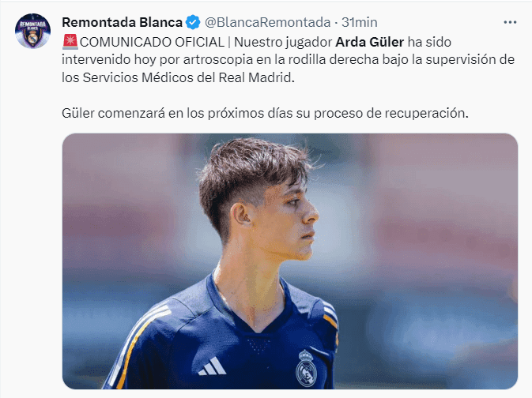This screenshot has width=532, height=398.
Task: Open the three-dot more options menu
Action: (510, 22)
